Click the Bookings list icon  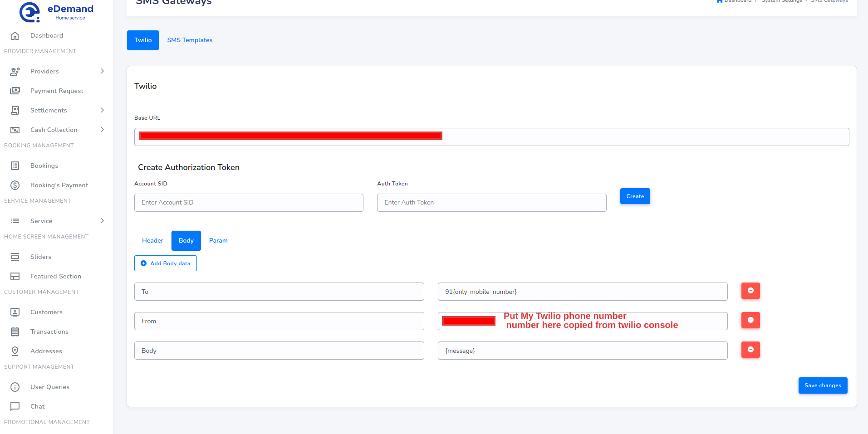tap(15, 166)
